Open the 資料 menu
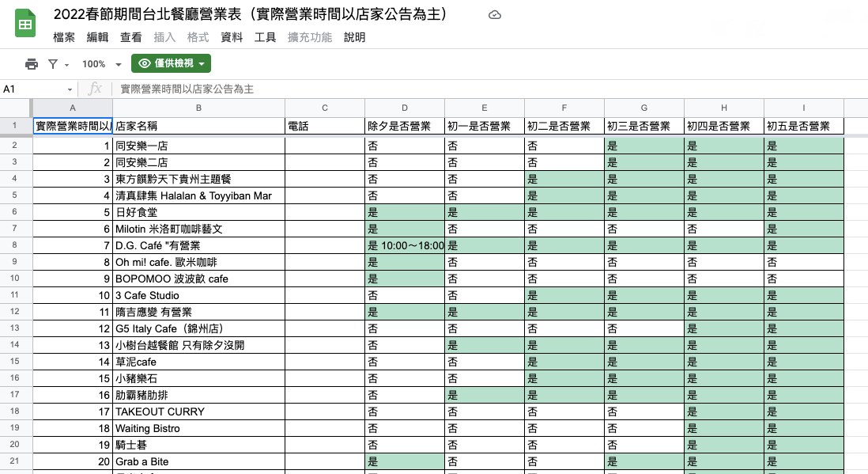The image size is (868, 474). [x=232, y=37]
